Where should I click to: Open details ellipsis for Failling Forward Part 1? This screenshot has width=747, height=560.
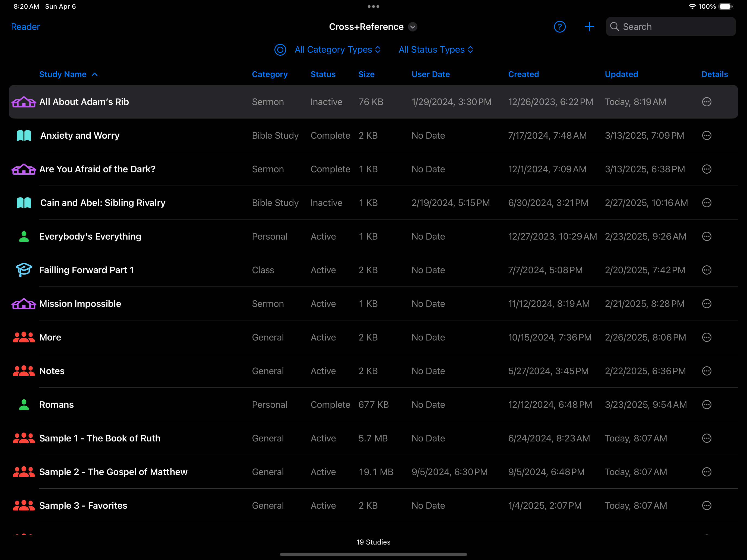click(707, 270)
